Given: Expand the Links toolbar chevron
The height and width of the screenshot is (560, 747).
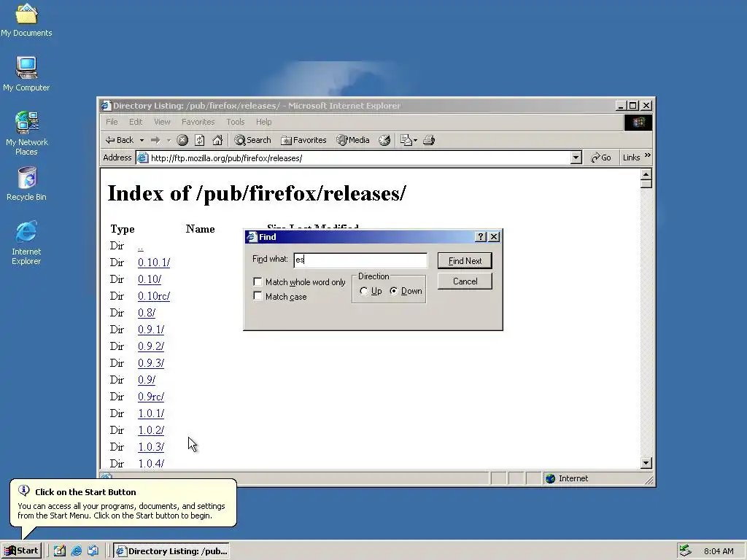Looking at the screenshot, I should click(x=648, y=156).
